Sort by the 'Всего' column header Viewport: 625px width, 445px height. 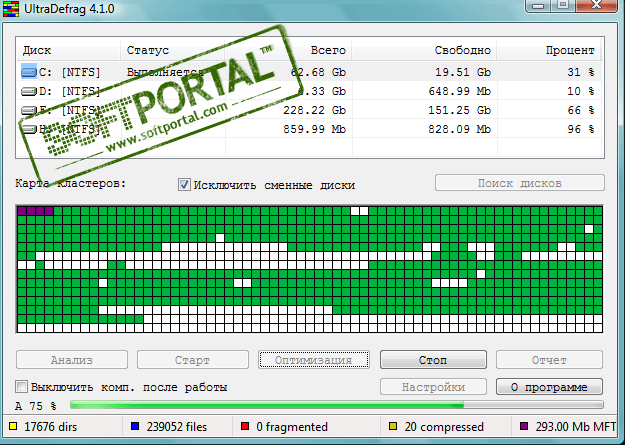(x=288, y=50)
